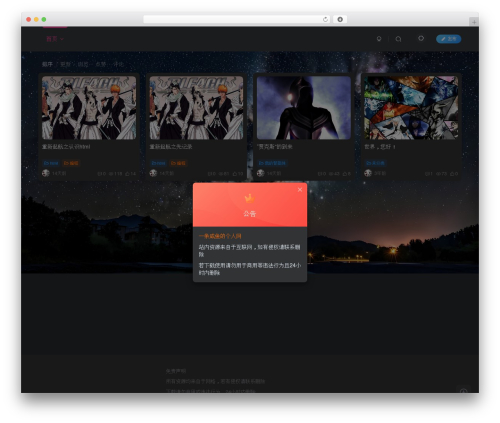Reload the page via browser refresh icon
This screenshot has width=500, height=423.
point(325,19)
